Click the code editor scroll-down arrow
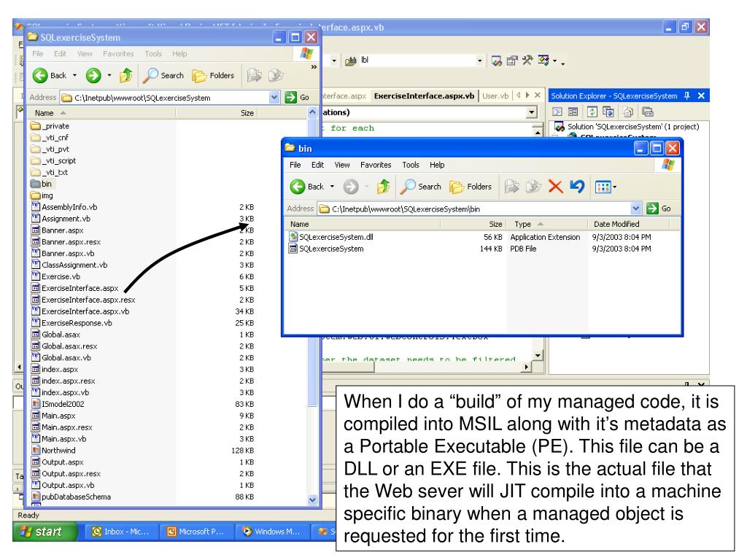The height and width of the screenshot is (560, 747). (x=538, y=355)
